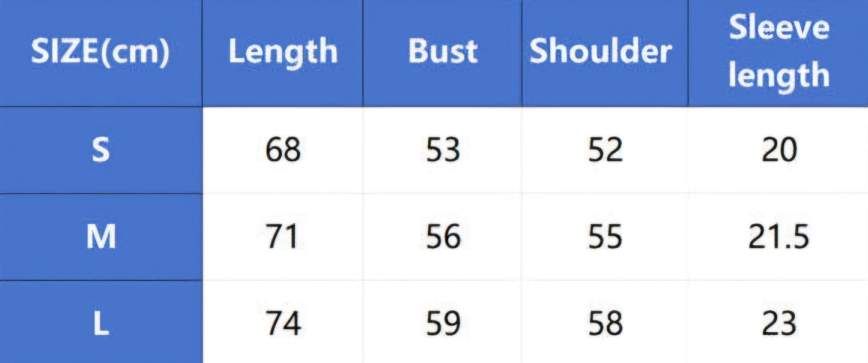The image size is (868, 363).
Task: Select the Sleeve length value 21.5
Action: [779, 237]
